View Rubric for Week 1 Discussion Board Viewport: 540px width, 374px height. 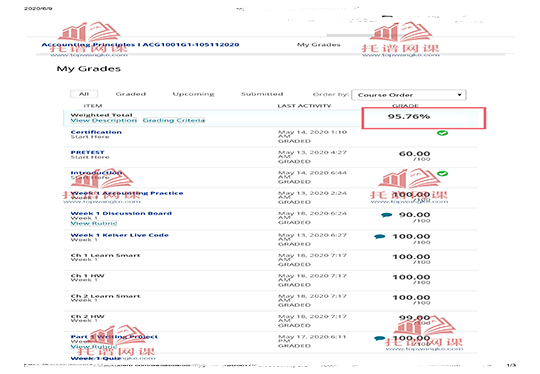(94, 223)
